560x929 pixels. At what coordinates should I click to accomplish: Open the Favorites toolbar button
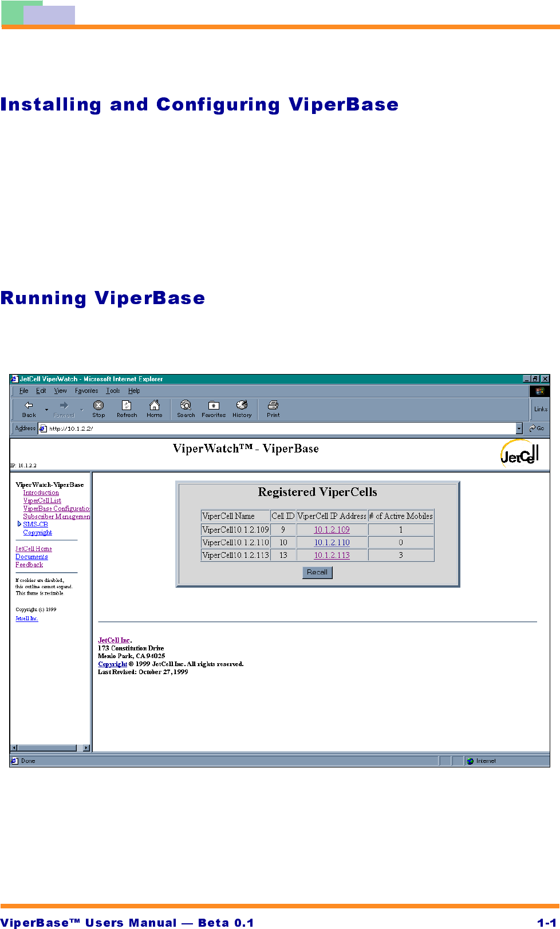[x=214, y=409]
